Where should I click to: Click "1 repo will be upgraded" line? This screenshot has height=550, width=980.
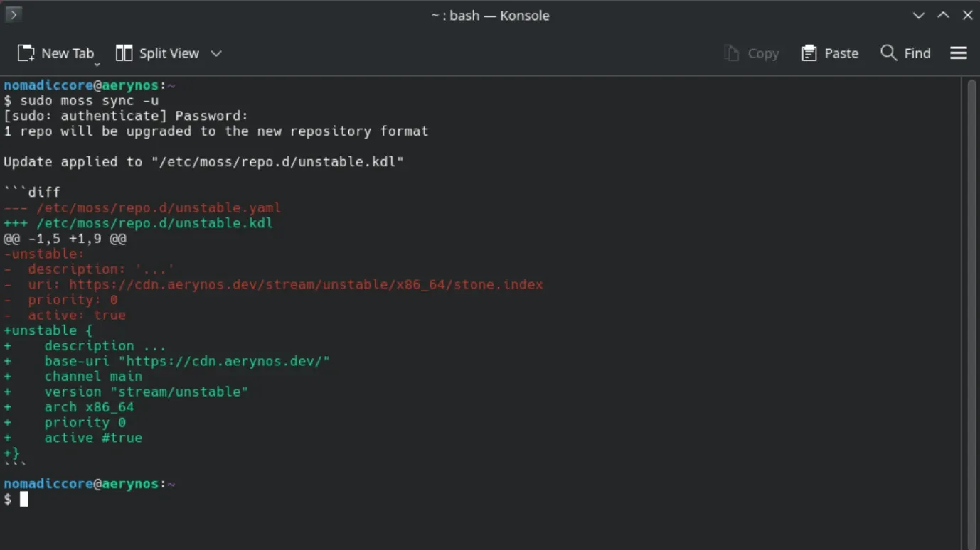216,131
